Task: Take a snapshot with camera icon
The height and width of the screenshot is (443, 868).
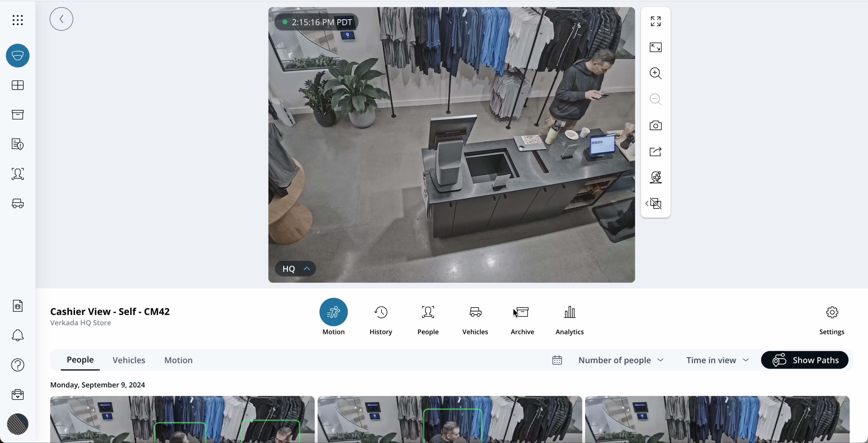Action: pyautogui.click(x=655, y=126)
